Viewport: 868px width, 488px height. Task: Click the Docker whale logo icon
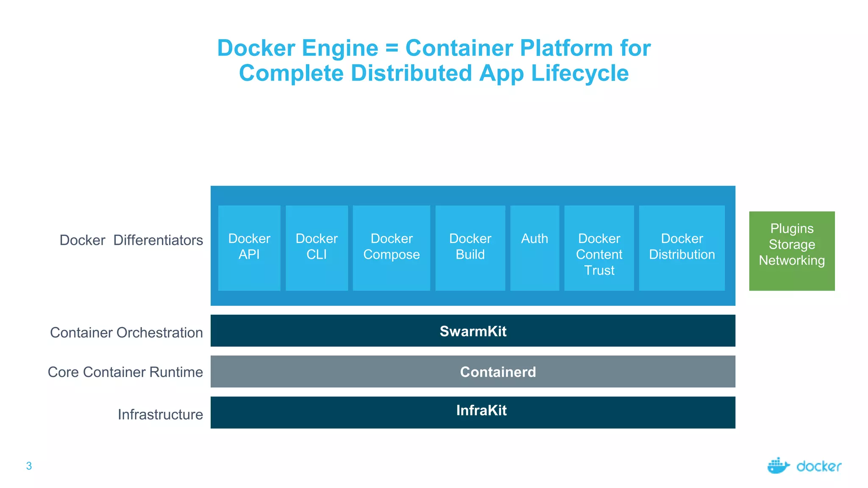pos(778,466)
